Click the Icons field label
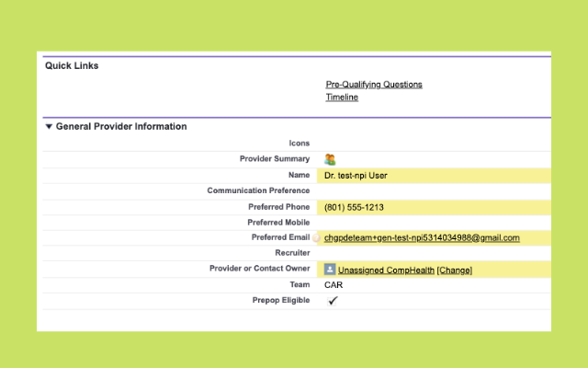The height and width of the screenshot is (368, 588). pos(299,144)
